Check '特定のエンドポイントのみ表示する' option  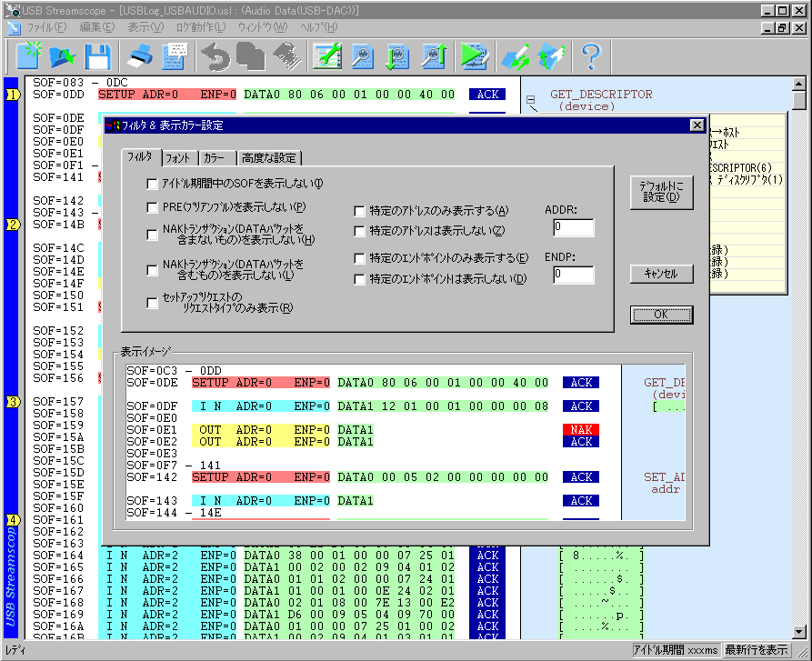(x=359, y=258)
